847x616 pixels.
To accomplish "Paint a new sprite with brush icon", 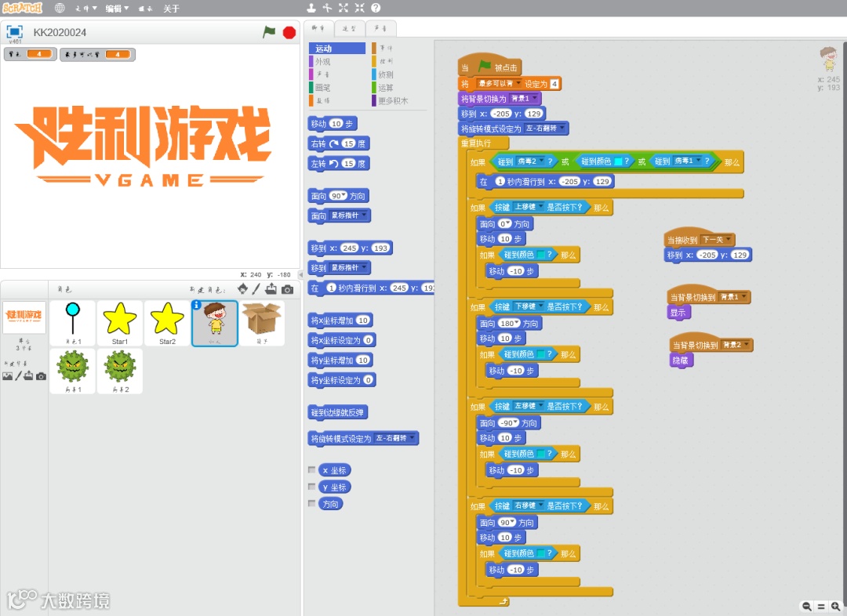I will pyautogui.click(x=256, y=289).
